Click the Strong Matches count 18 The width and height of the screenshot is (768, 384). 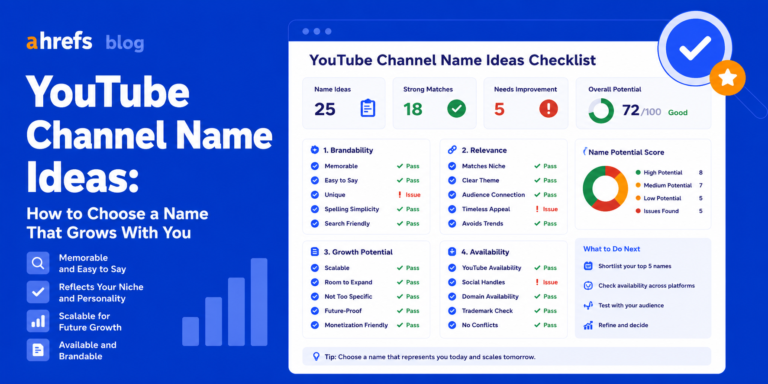(x=413, y=110)
